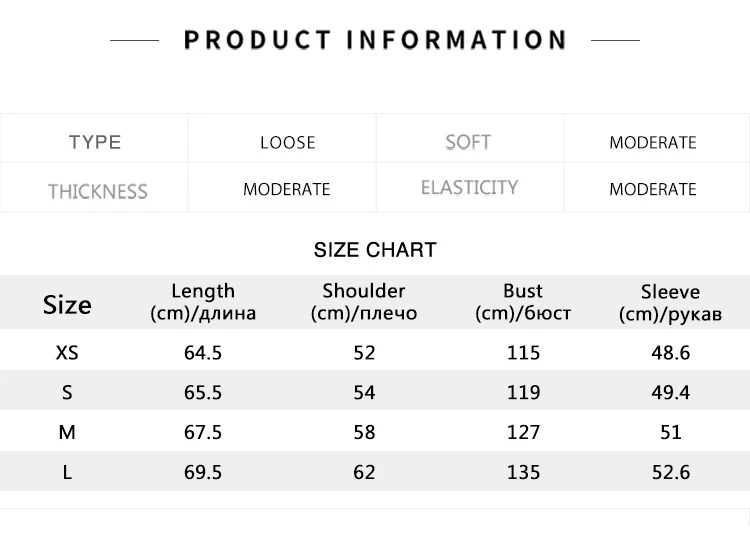The image size is (750, 540).
Task: Select the XS size row label
Action: (x=67, y=353)
